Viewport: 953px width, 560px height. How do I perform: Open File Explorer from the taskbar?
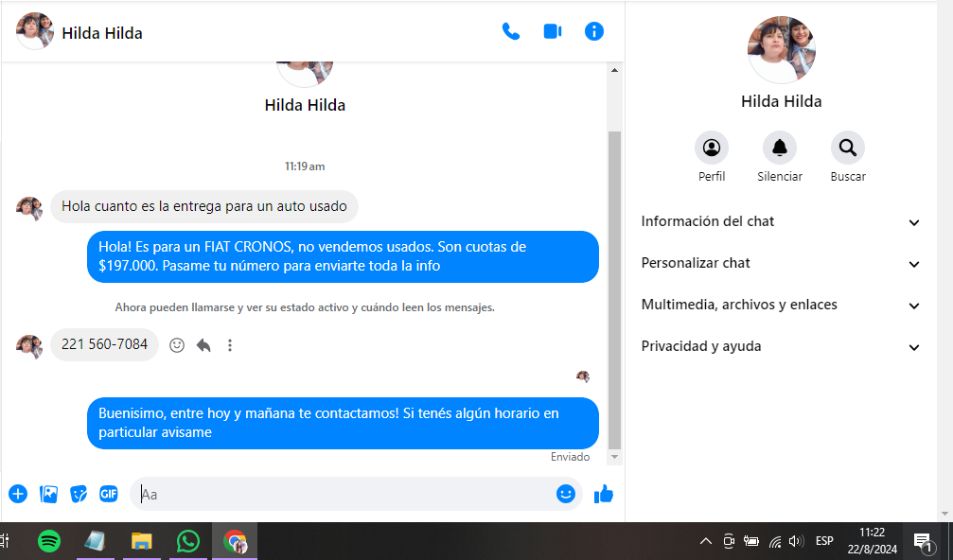pyautogui.click(x=142, y=540)
